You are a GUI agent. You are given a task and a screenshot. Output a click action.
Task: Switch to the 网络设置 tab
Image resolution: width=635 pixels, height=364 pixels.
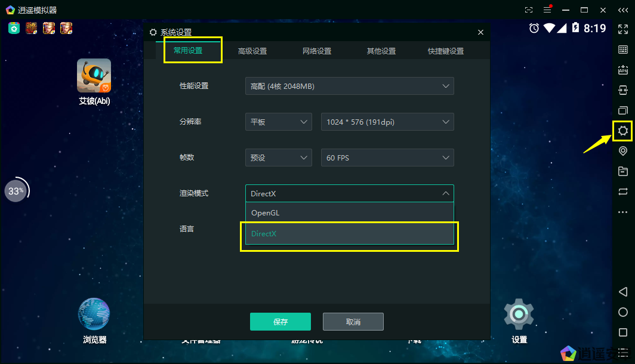point(317,51)
